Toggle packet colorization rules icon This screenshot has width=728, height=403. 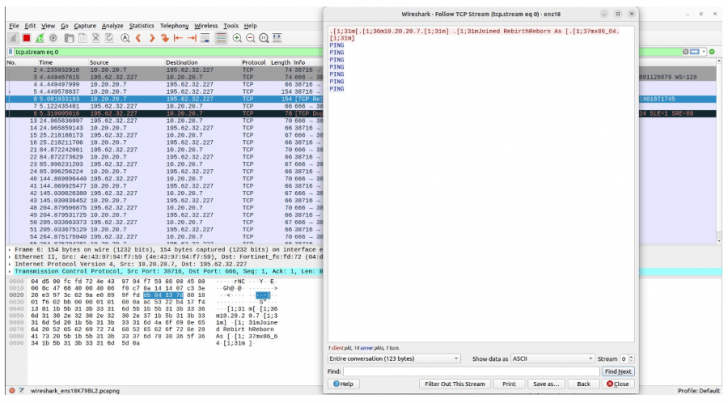click(x=221, y=38)
